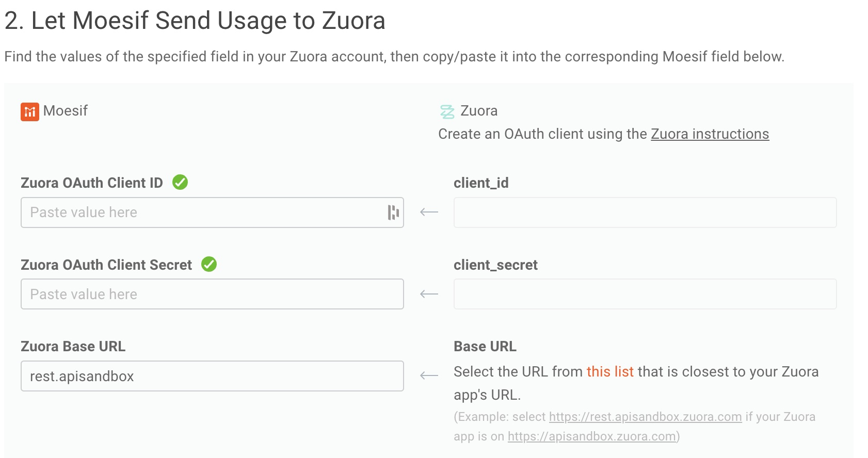Click the Zuora OAuth Client ID label

point(92,183)
